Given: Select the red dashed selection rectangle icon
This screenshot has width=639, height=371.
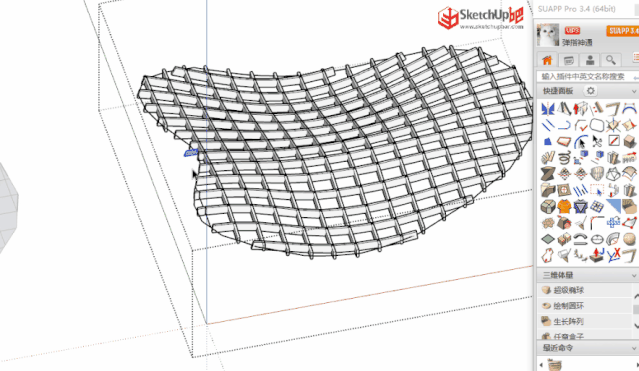Looking at the screenshot, I should 597,190.
